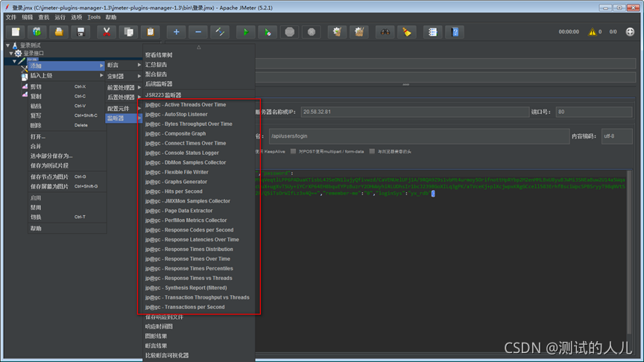This screenshot has height=362, width=644.
Task: Choose jp@gc - Hits per Second
Action: pos(199,191)
